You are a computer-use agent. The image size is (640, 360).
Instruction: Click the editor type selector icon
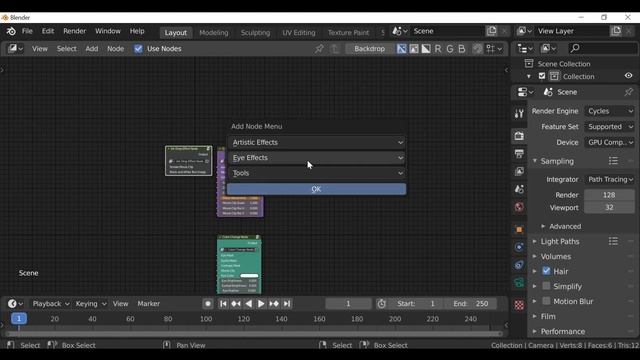click(15, 49)
